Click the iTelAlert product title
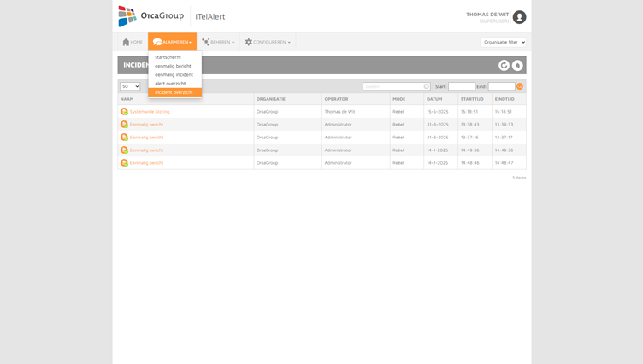The width and height of the screenshot is (643, 364). pos(210,17)
